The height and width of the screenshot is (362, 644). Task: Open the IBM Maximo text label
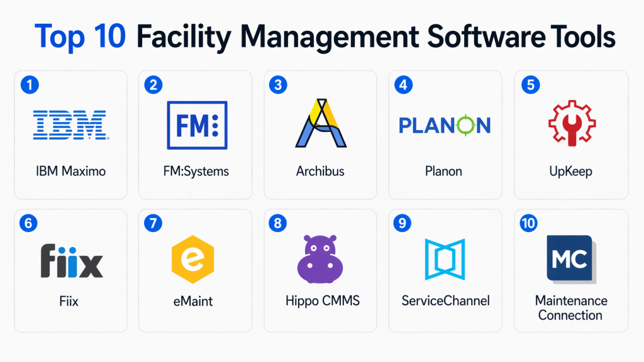(70, 171)
